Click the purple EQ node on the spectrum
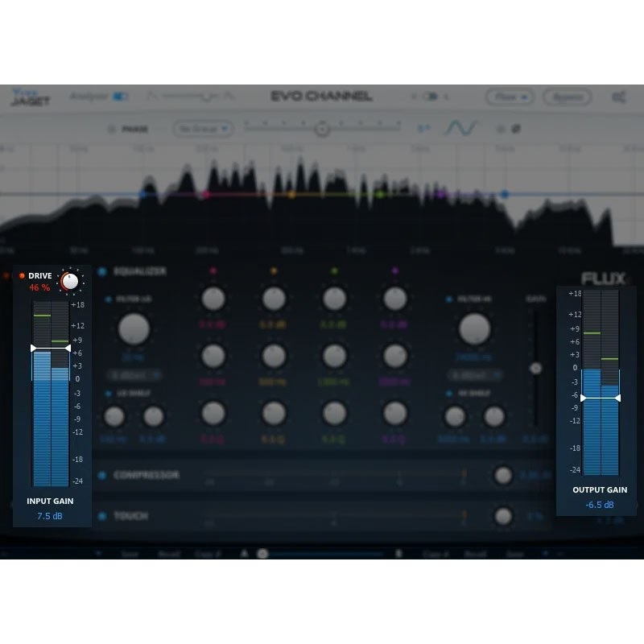Screen dimensions: 644x644 pyautogui.click(x=440, y=194)
